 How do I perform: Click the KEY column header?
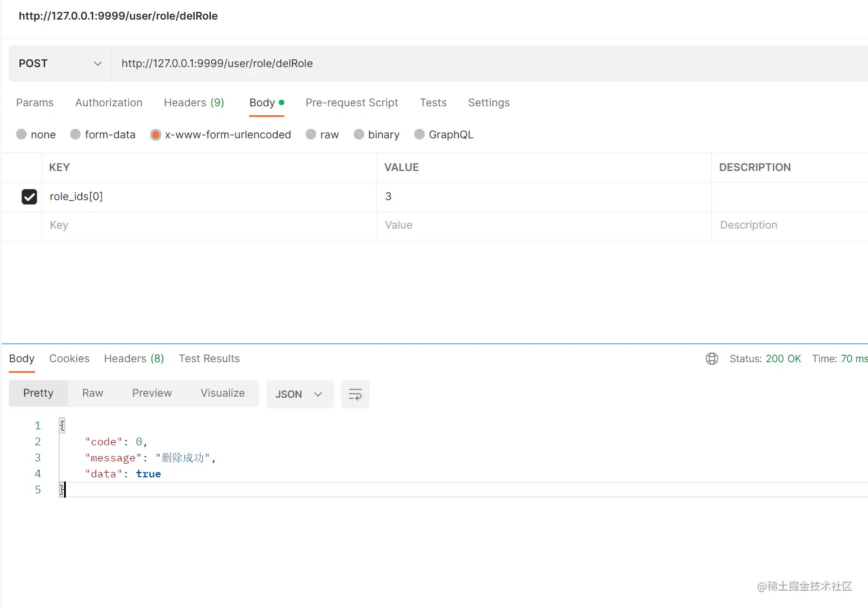point(59,167)
